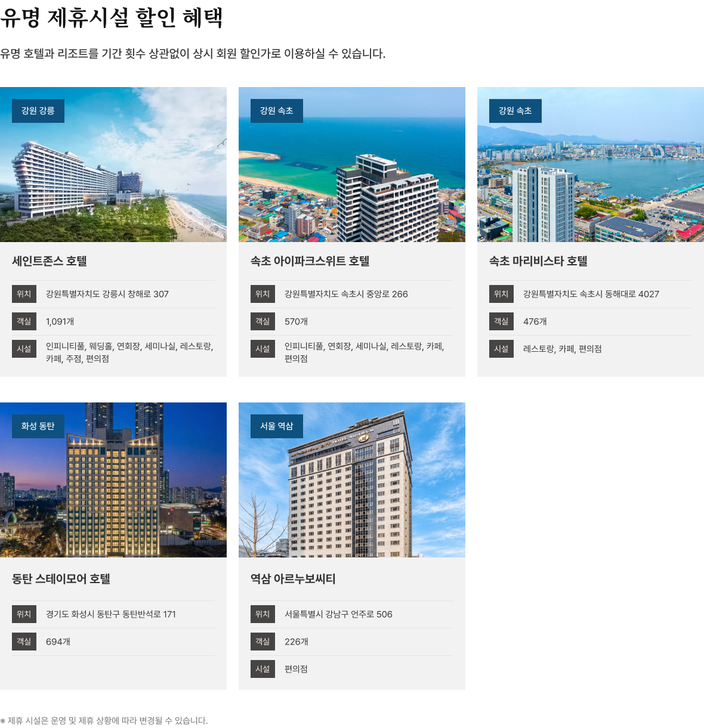Open the 세인트존스 호텔 photo
Viewport: 704px width, 728px height.
click(x=113, y=165)
